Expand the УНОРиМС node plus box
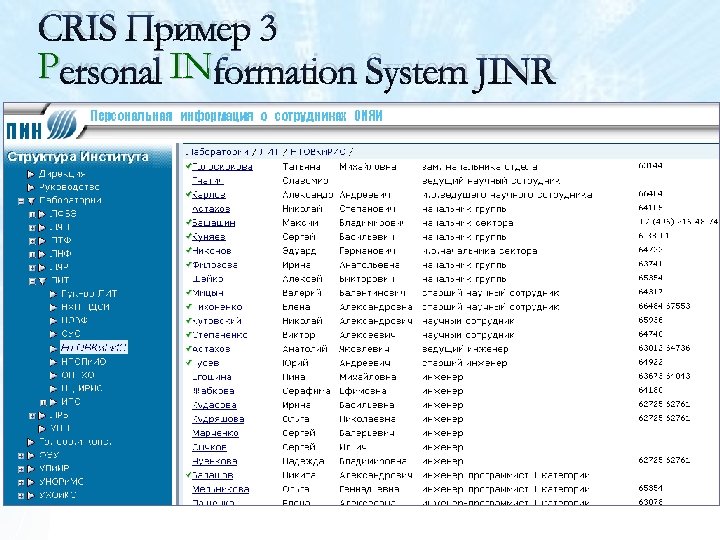Viewport: 720px width, 540px height. [x=21, y=483]
